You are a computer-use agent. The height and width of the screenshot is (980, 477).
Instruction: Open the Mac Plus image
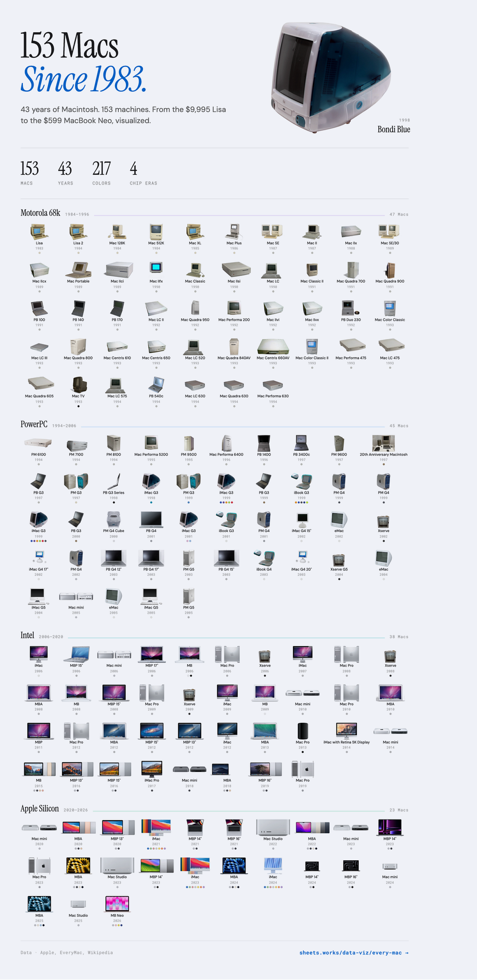coord(234,231)
